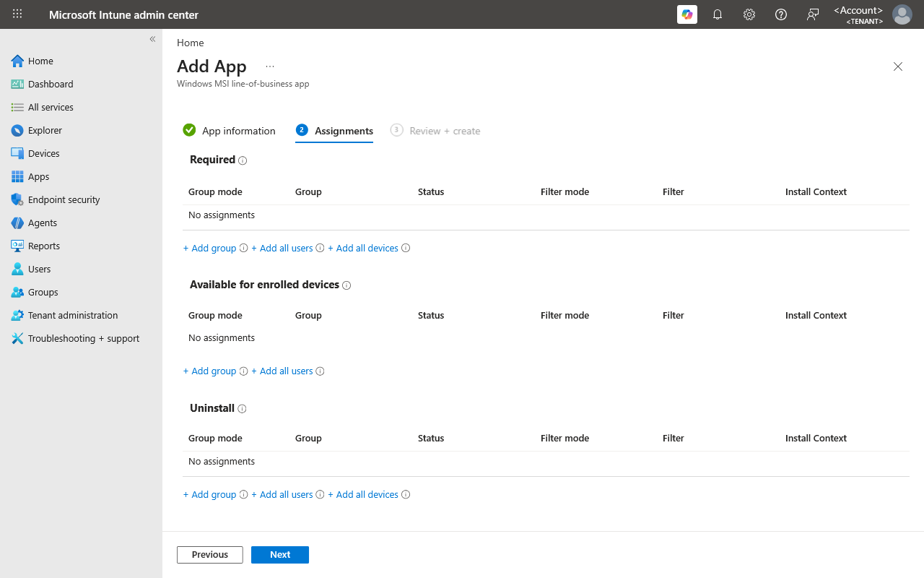Click info icon after Available Add all users
This screenshot has height=578, width=924.
pos(320,371)
